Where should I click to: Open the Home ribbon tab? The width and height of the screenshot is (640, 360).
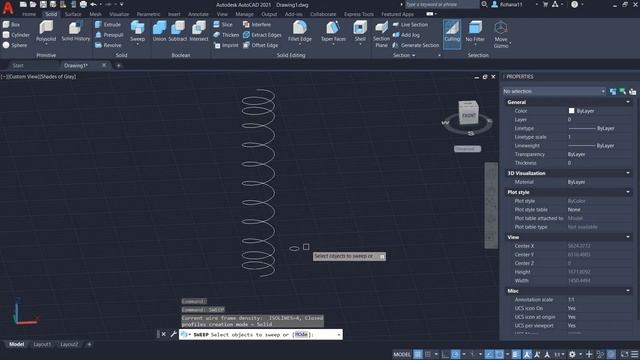(29, 14)
